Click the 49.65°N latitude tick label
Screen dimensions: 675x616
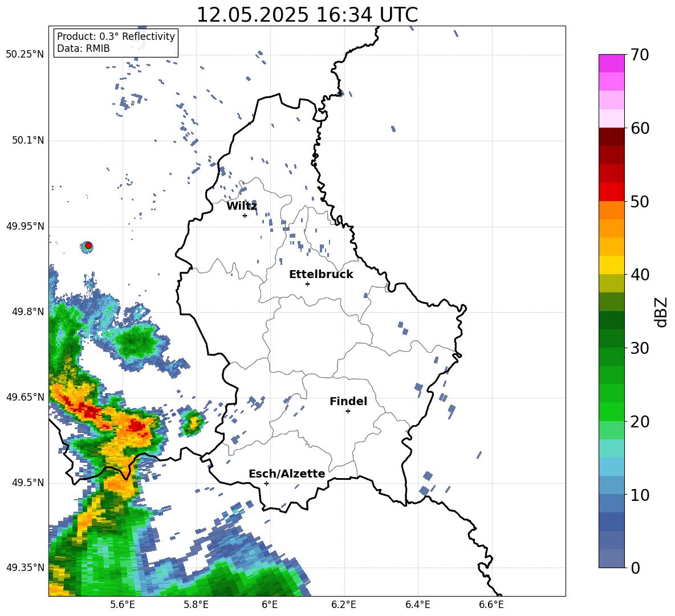pyautogui.click(x=25, y=397)
